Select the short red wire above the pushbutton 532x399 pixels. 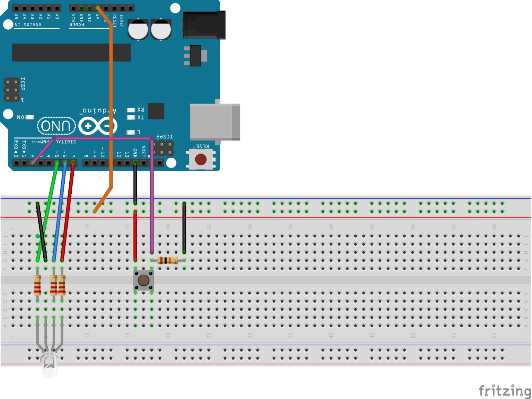(135, 236)
